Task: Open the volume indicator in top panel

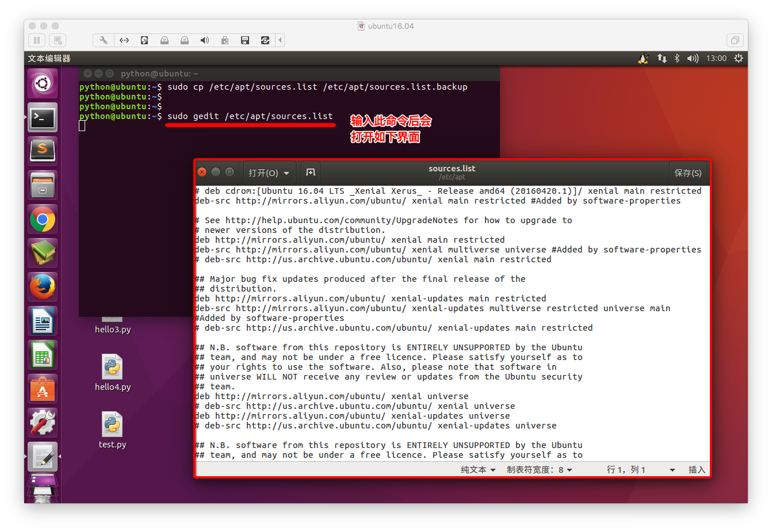Action: 693,59
